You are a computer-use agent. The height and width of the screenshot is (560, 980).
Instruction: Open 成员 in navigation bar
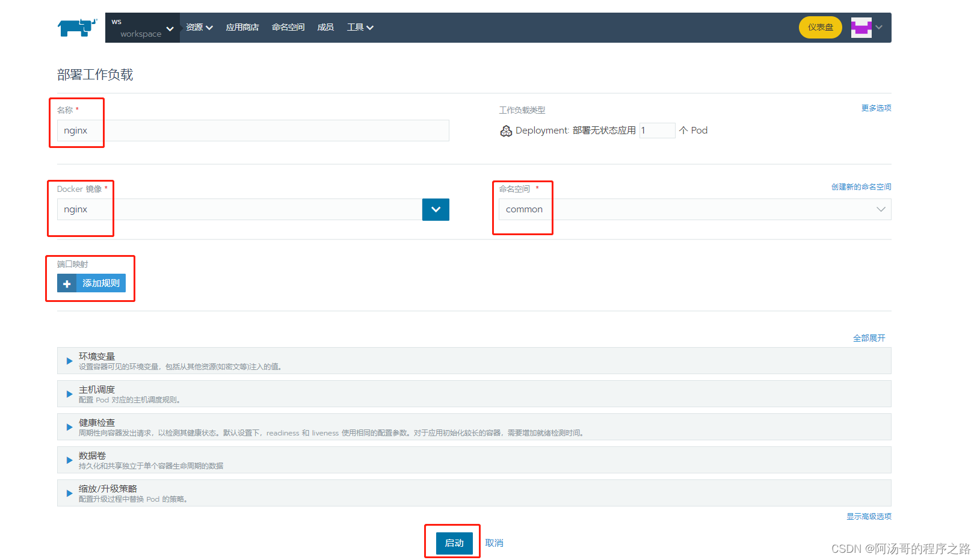click(325, 28)
